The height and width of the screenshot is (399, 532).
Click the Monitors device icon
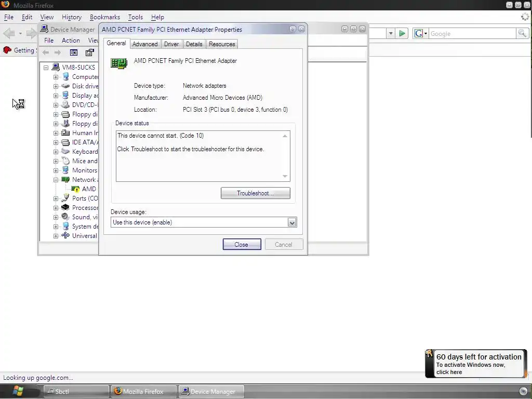tap(65, 170)
